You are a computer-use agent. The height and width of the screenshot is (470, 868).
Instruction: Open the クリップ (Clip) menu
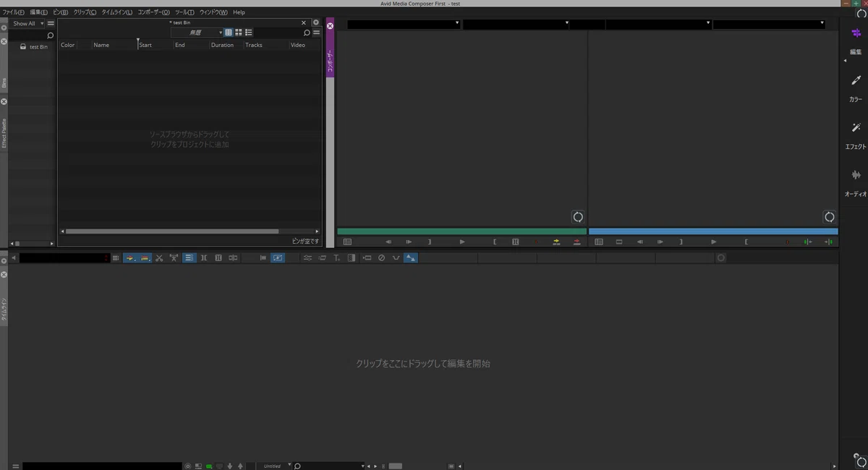85,12
